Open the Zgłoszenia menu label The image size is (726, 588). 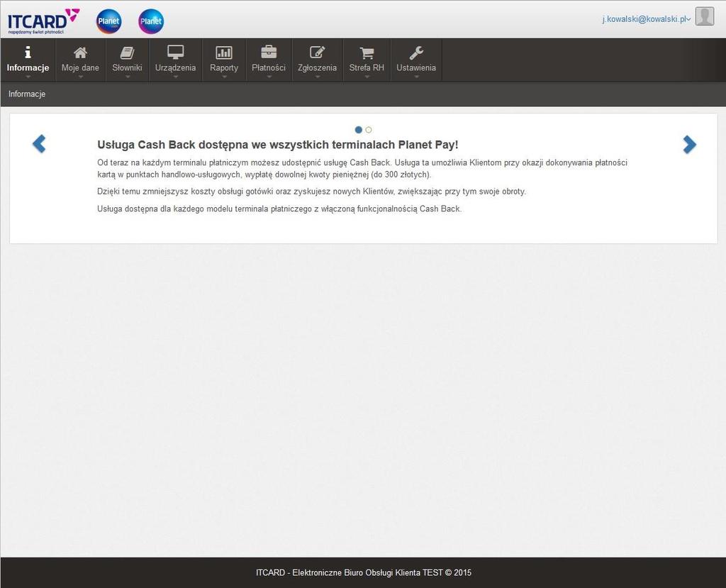pyautogui.click(x=317, y=67)
